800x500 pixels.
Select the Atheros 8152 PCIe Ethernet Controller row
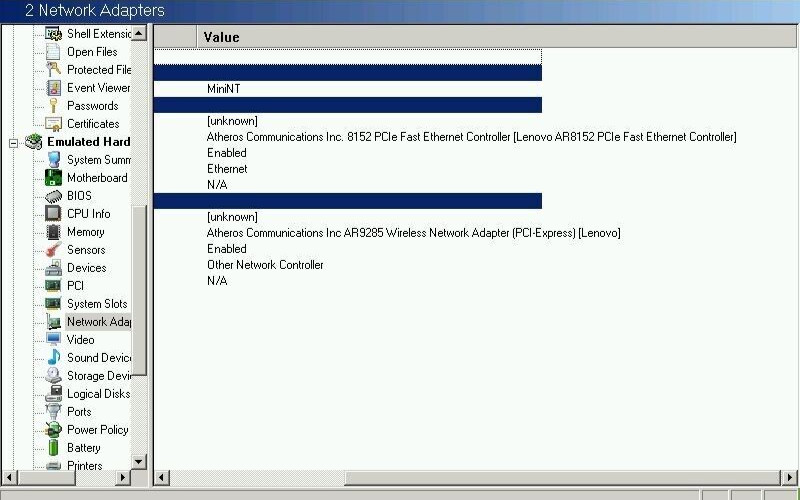tap(471, 137)
